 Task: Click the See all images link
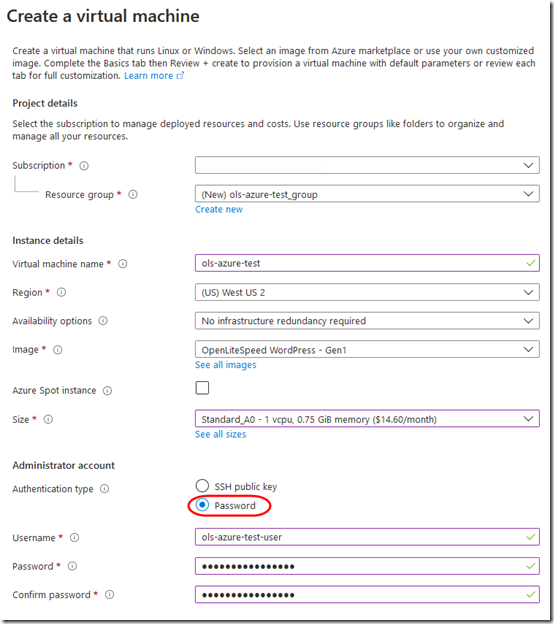(x=226, y=365)
